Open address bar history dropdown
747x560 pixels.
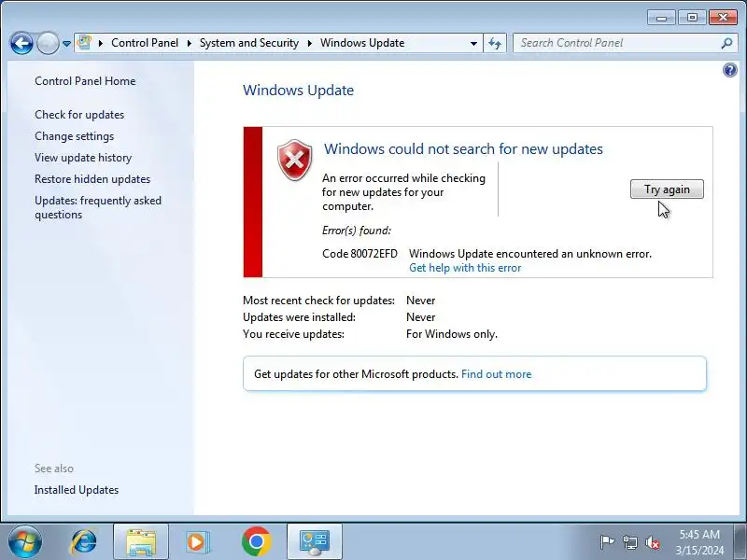pos(473,43)
